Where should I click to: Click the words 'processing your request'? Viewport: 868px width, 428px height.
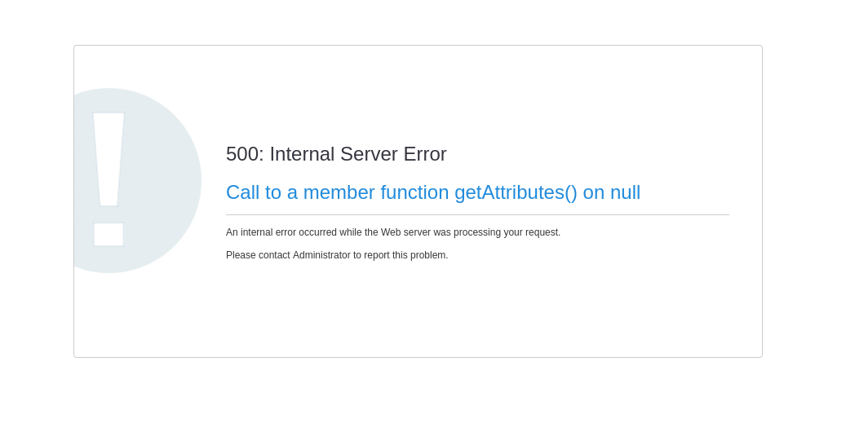point(507,232)
